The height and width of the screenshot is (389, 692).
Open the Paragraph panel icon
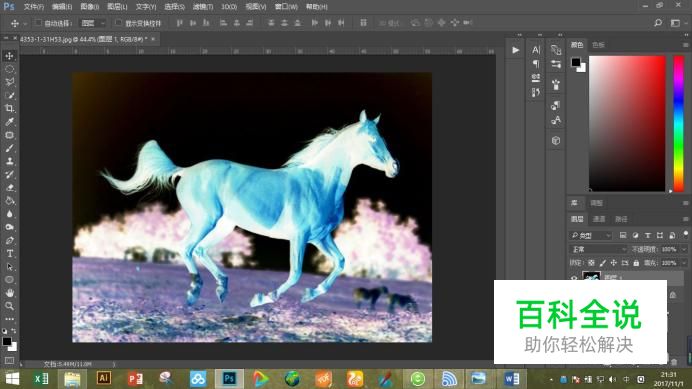(536, 64)
